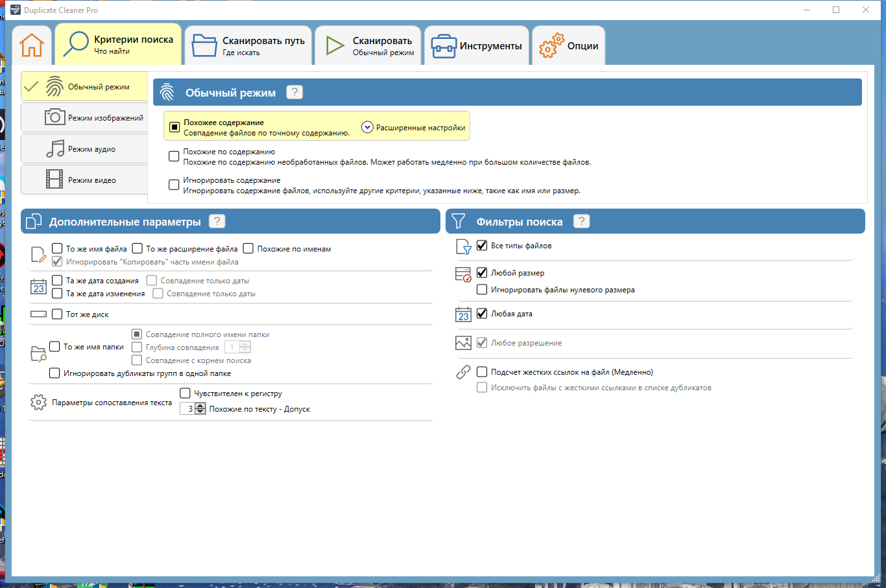Click the file-type filter icon beside Все типы файлов
Image resolution: width=886 pixels, height=588 pixels.
463,246
